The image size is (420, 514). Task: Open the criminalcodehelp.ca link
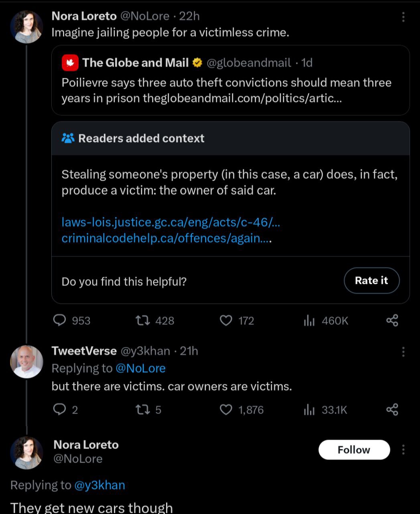[166, 239]
